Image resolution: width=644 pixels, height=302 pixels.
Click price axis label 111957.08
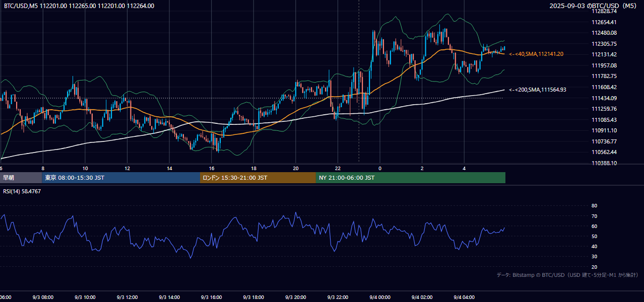[x=604, y=65]
